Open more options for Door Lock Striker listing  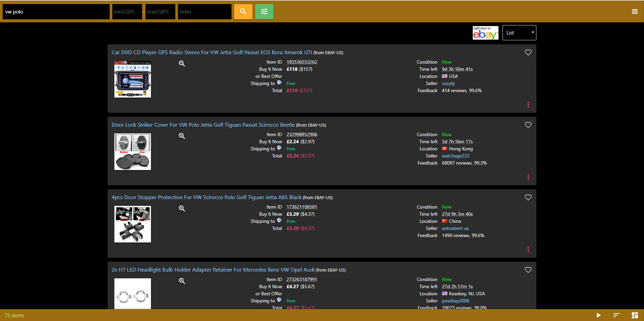point(528,177)
